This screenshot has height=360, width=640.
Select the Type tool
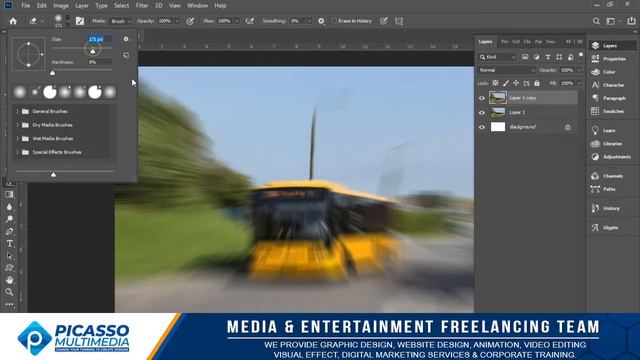click(9, 244)
